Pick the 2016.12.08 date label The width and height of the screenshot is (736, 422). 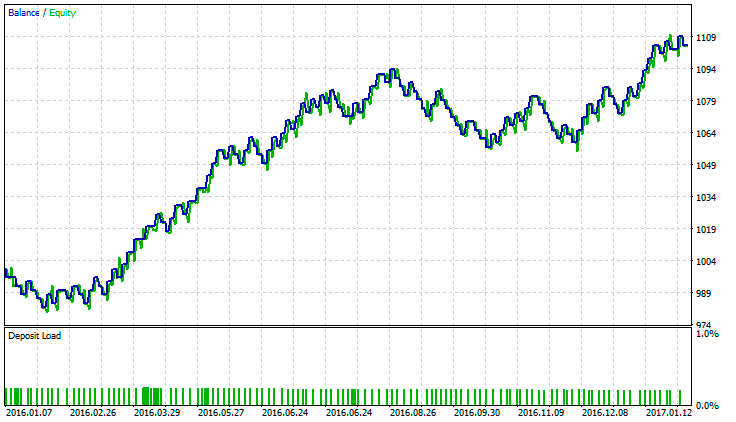(605, 413)
